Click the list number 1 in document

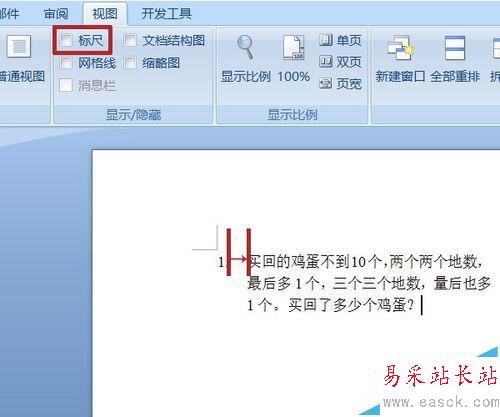point(221,262)
